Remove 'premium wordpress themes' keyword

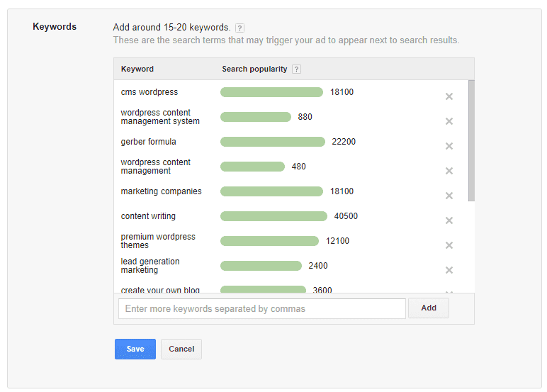point(449,245)
